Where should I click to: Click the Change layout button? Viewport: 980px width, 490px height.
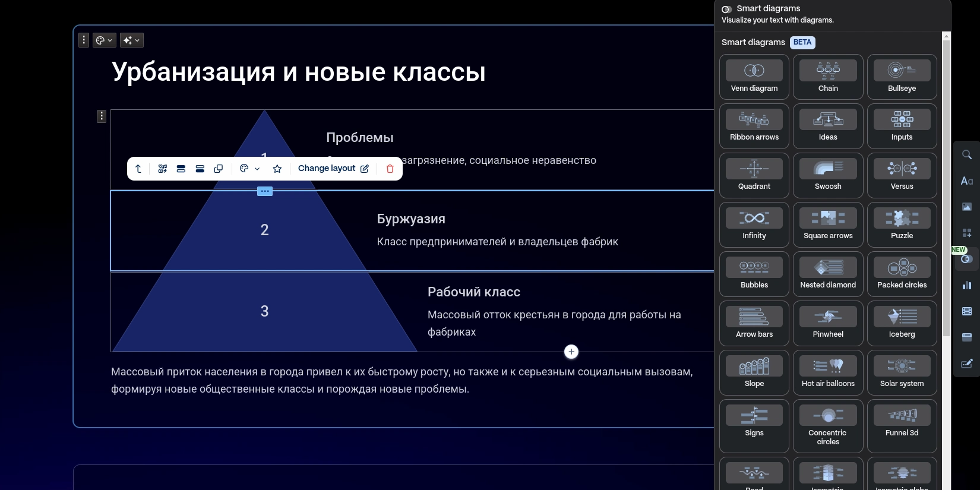pyautogui.click(x=333, y=169)
